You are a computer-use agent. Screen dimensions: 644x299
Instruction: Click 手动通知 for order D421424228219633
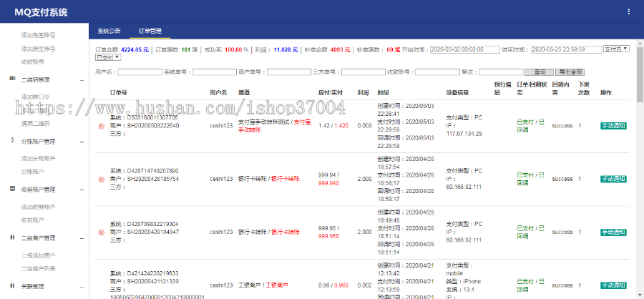pos(613,285)
